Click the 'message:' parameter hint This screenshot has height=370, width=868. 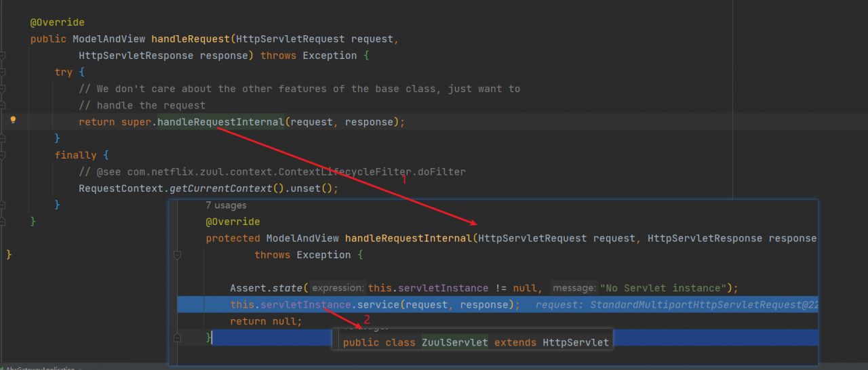coord(575,288)
